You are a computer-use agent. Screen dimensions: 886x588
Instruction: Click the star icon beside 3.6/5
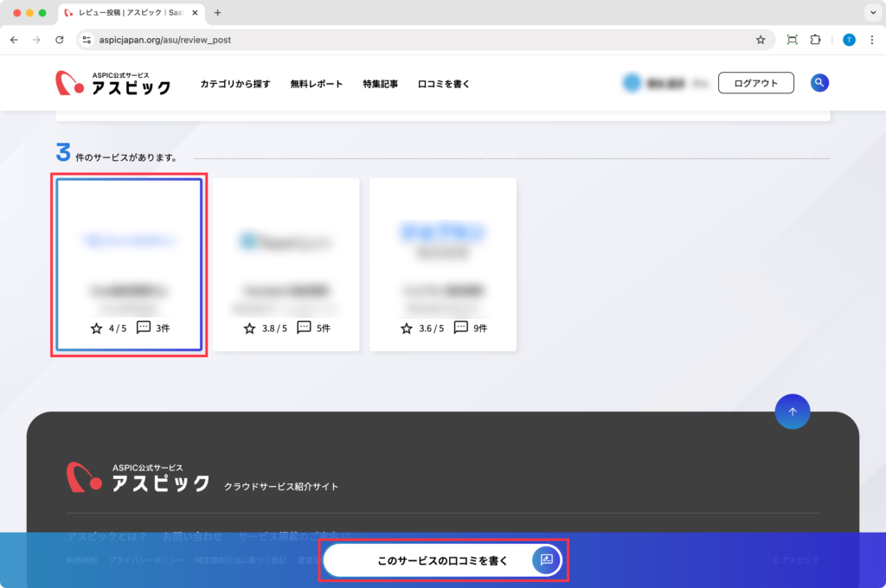pyautogui.click(x=407, y=329)
